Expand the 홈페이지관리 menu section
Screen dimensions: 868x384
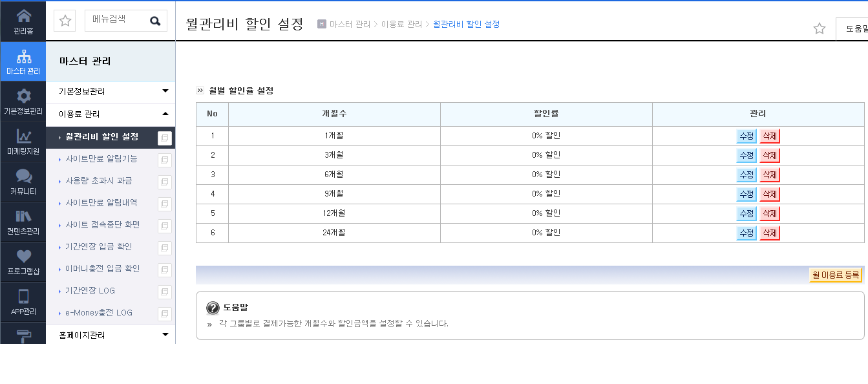tap(111, 335)
